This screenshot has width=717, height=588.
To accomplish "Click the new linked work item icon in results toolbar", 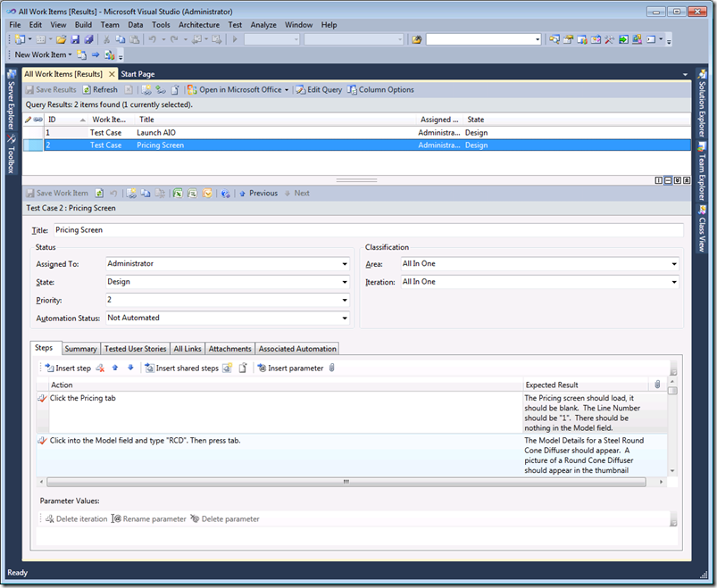I will tap(146, 90).
